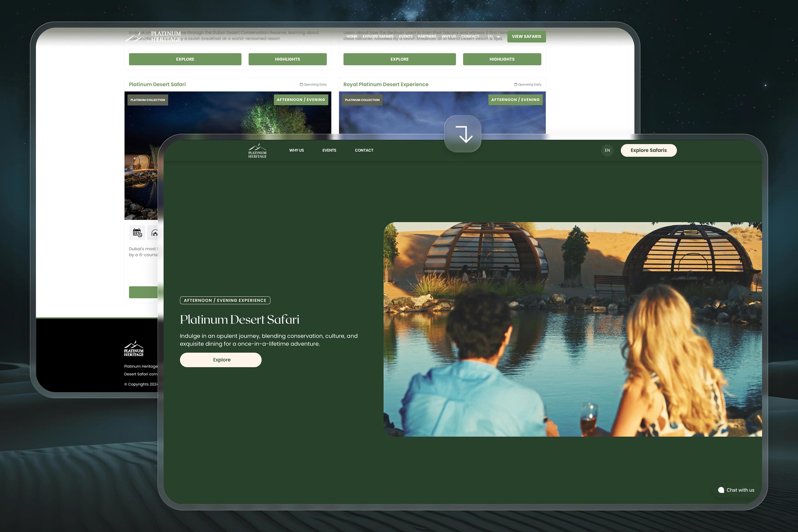Open the EVENTS menu in green header

(x=329, y=150)
